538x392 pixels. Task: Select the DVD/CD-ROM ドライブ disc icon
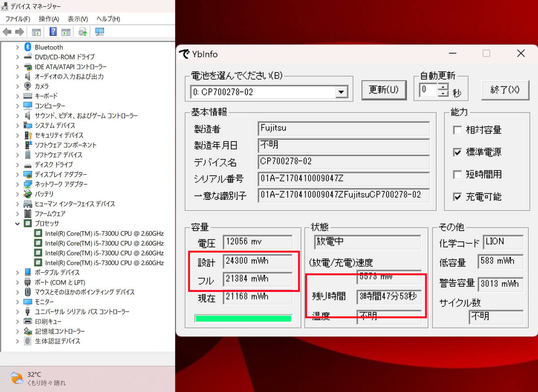click(28, 57)
